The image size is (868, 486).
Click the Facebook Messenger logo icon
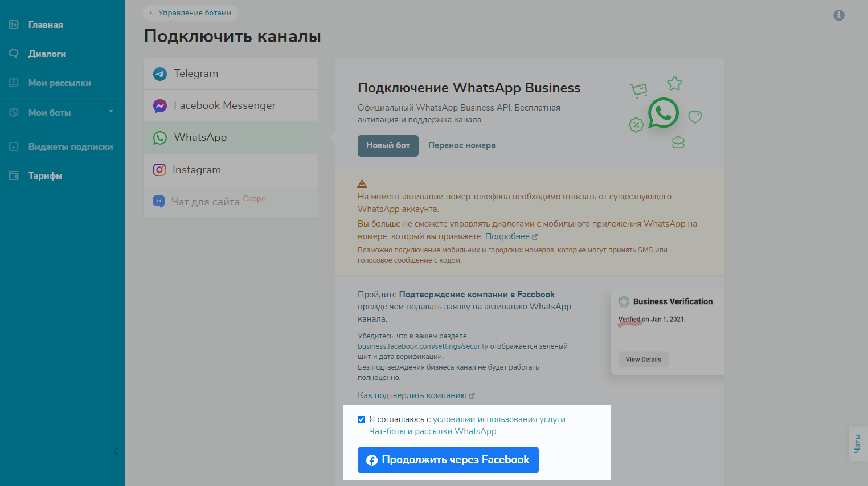pos(160,106)
